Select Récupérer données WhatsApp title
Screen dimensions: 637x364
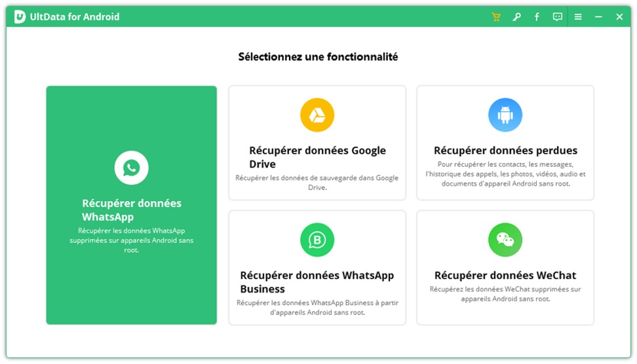132,209
